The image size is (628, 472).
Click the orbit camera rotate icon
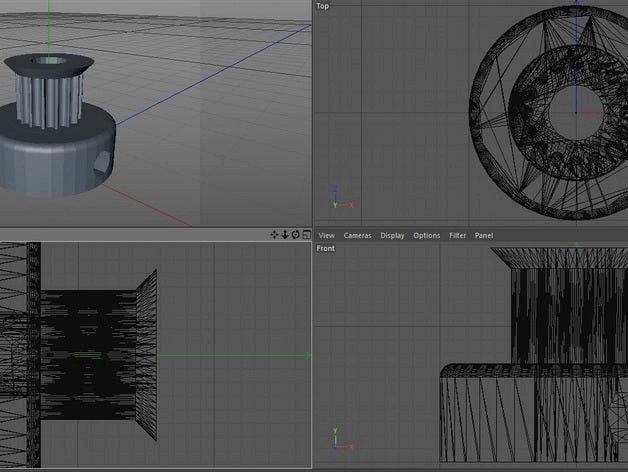(x=296, y=235)
